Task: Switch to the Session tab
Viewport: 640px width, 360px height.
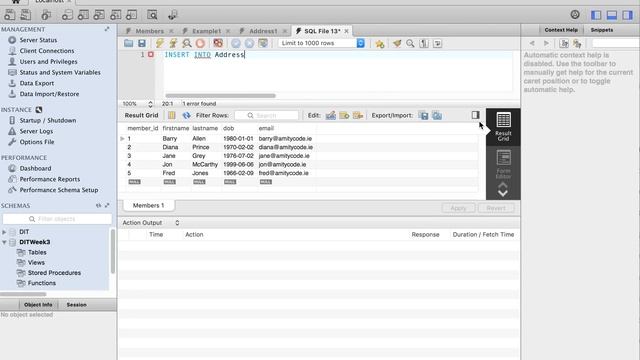Action: point(76,305)
